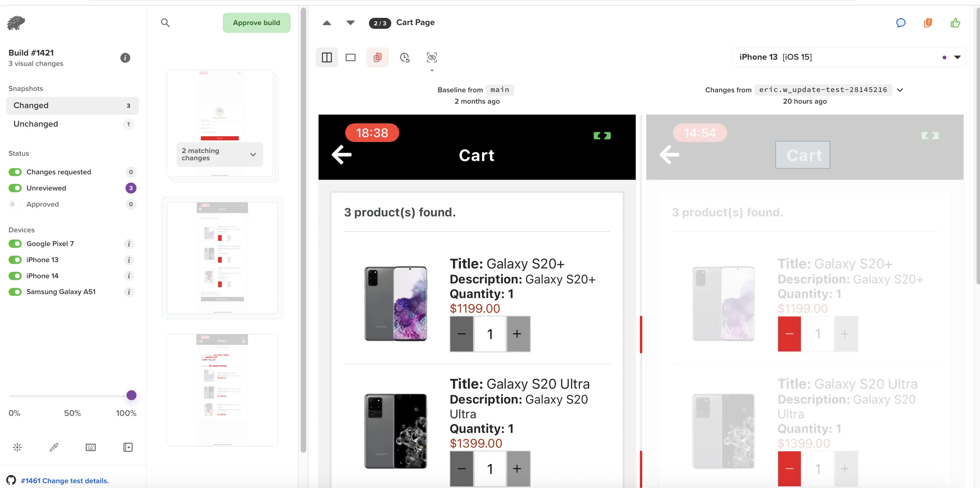This screenshot has width=980, height=488.
Task: Open build info icon next to Build #1421
Action: 125,58
